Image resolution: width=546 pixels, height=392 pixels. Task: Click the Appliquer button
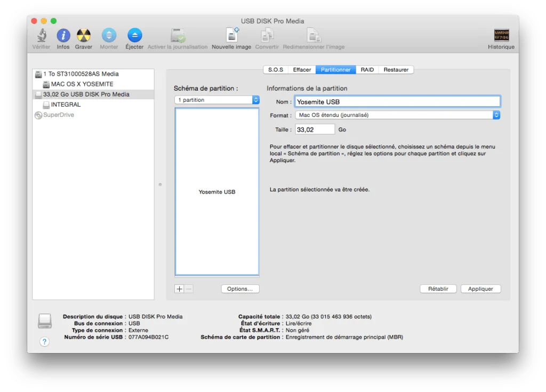tap(480, 289)
